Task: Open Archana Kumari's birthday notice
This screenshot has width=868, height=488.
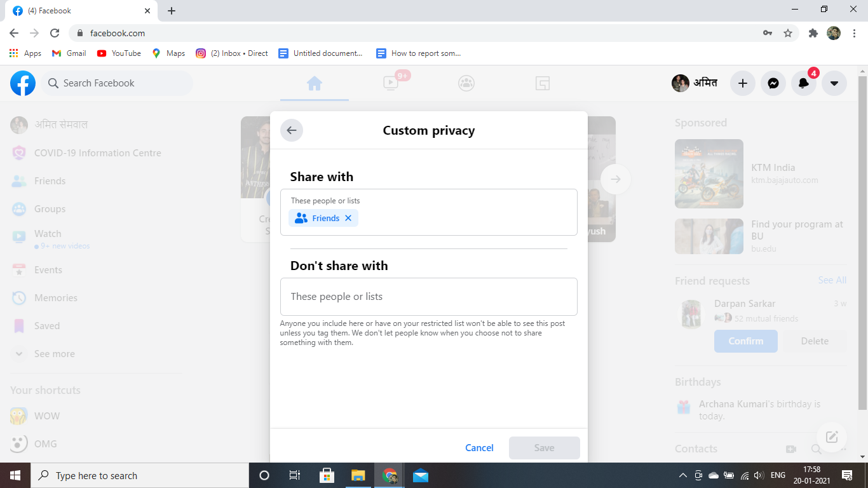Action: (761, 410)
